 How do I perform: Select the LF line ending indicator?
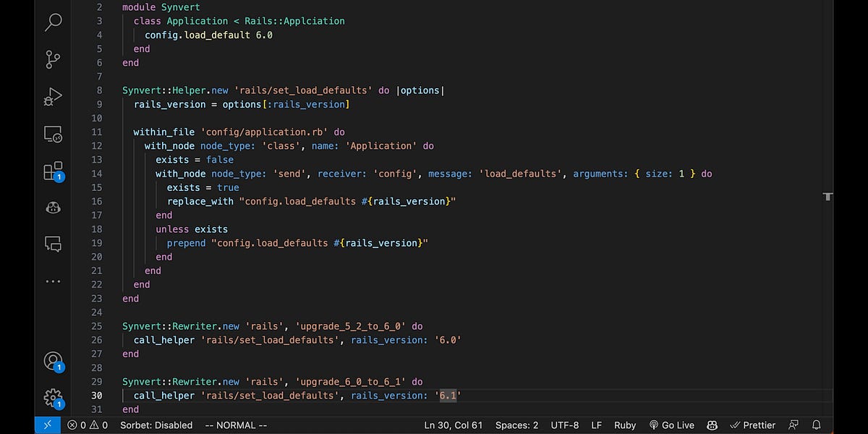point(597,425)
